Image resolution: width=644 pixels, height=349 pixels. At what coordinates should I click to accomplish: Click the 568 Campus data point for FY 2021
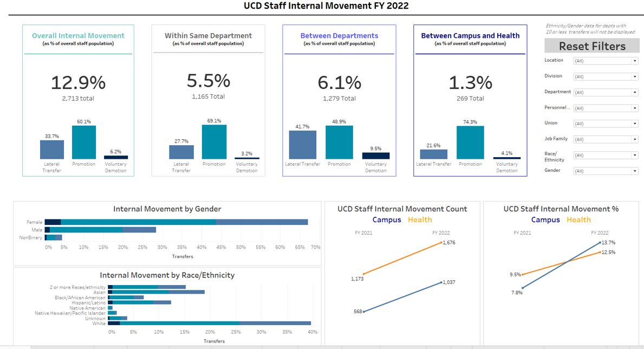[363, 312]
